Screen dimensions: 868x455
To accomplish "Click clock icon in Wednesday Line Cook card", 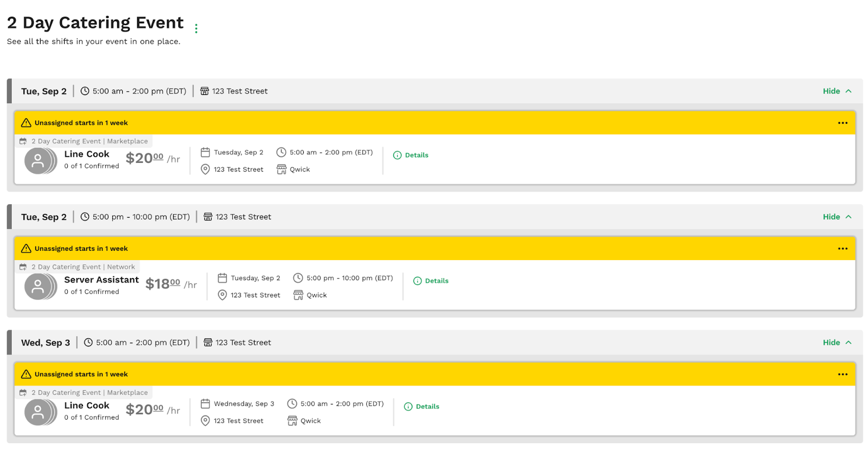I will point(292,404).
